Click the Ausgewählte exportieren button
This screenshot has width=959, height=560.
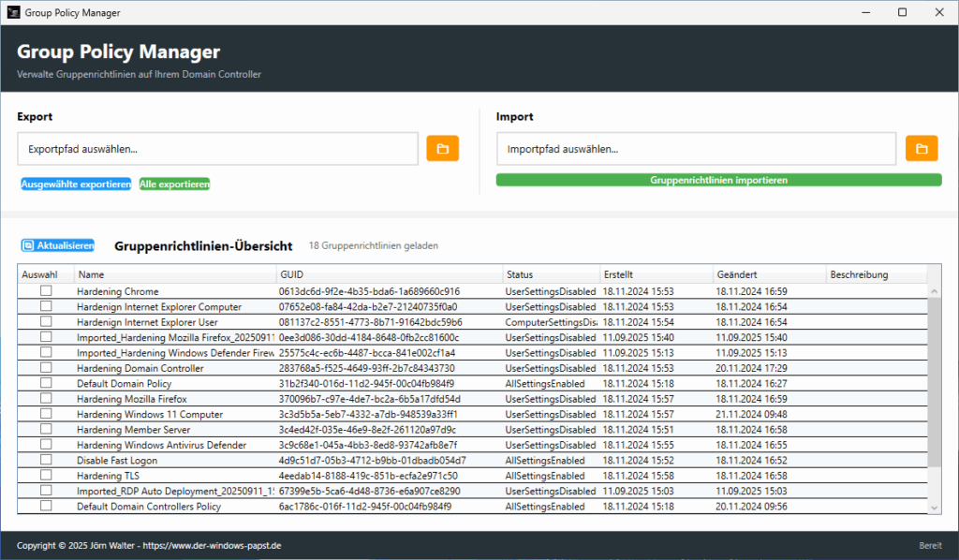(75, 184)
